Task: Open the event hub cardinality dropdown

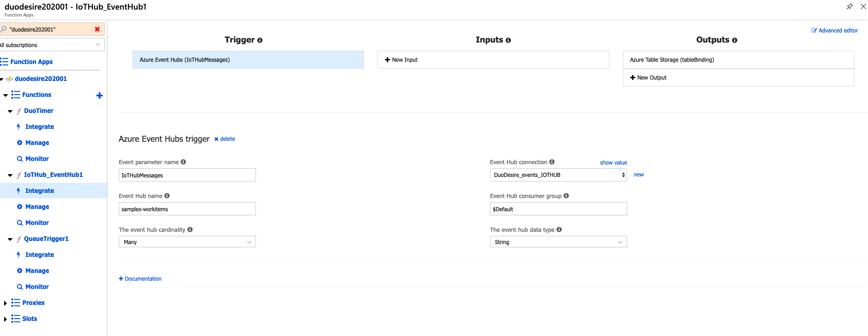Action: click(x=187, y=242)
